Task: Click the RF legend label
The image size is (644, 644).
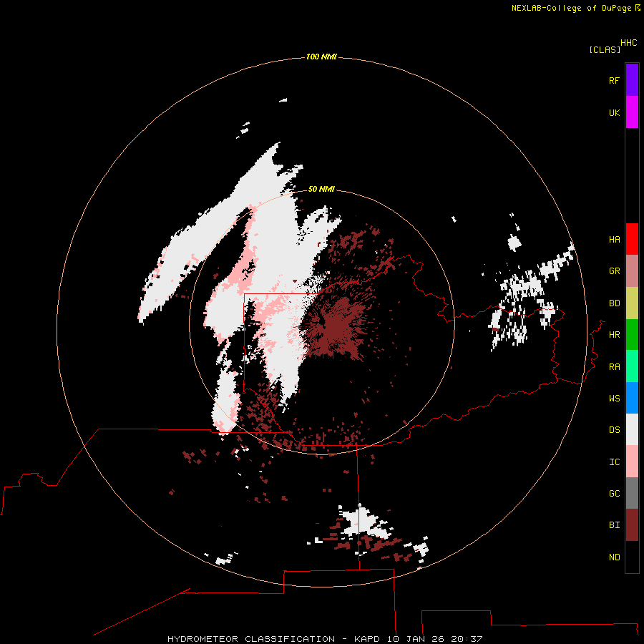Action: 614,80
